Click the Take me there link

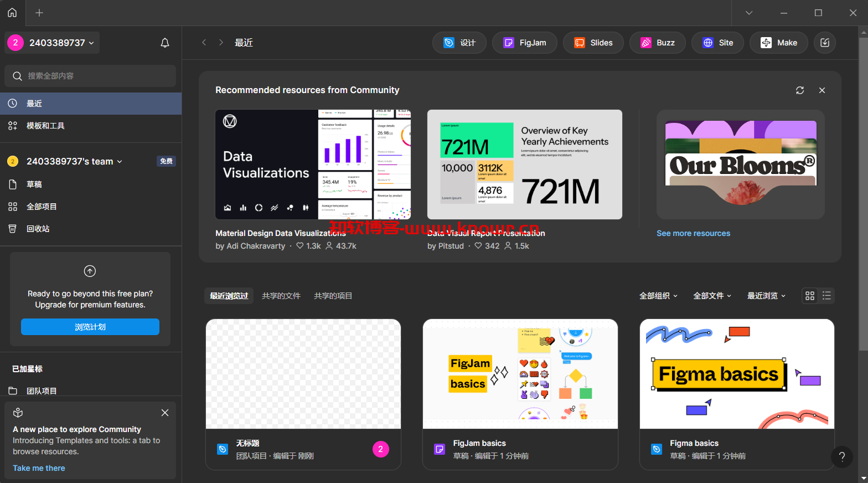[39, 468]
